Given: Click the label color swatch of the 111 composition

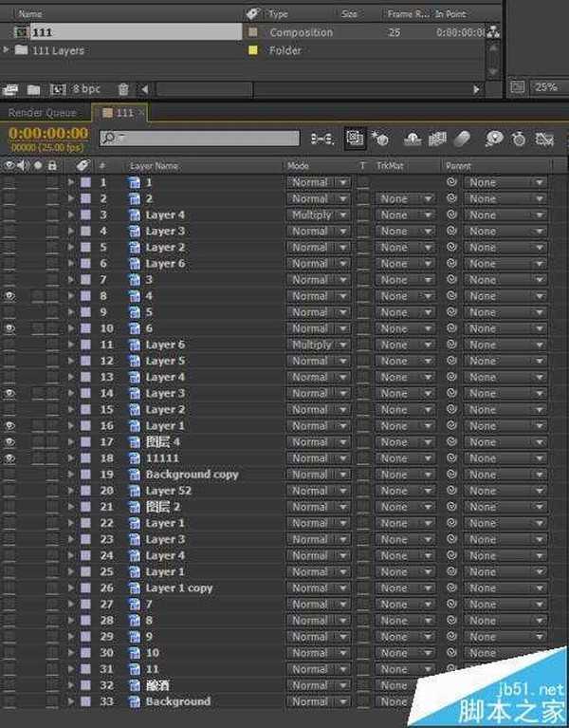Looking at the screenshot, I should pos(252,32).
